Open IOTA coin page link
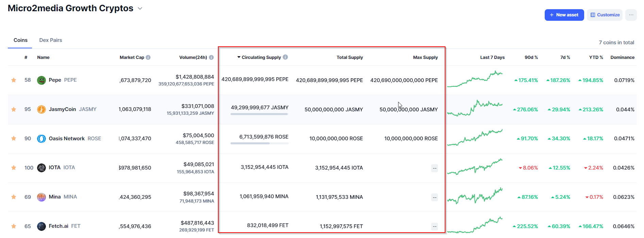 (62, 168)
